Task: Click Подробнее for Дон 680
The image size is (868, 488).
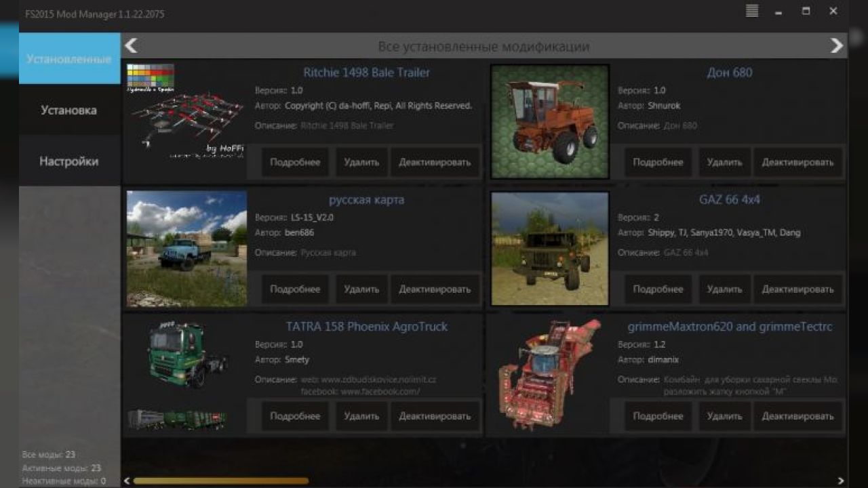Action: pyautogui.click(x=658, y=162)
